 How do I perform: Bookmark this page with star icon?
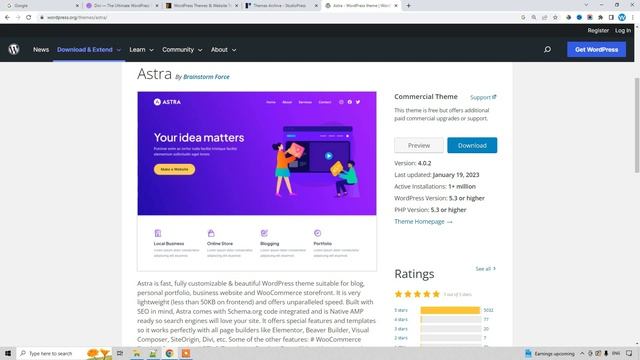click(x=555, y=18)
